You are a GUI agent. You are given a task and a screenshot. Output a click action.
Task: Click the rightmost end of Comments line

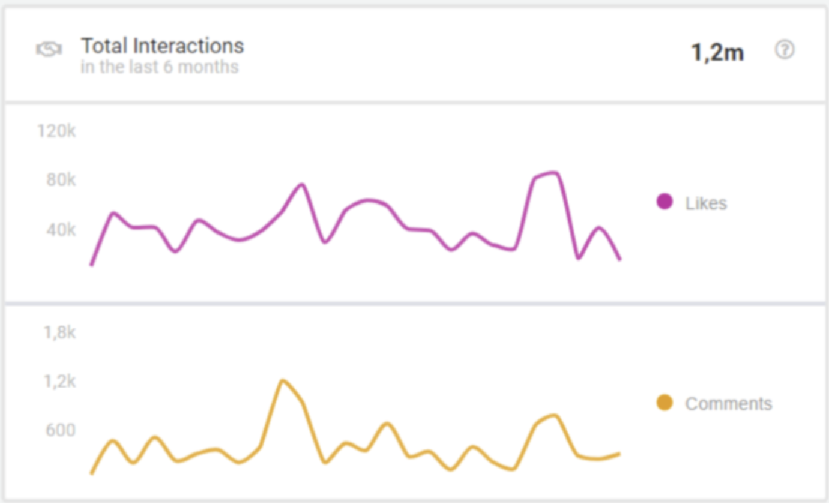(x=619, y=454)
